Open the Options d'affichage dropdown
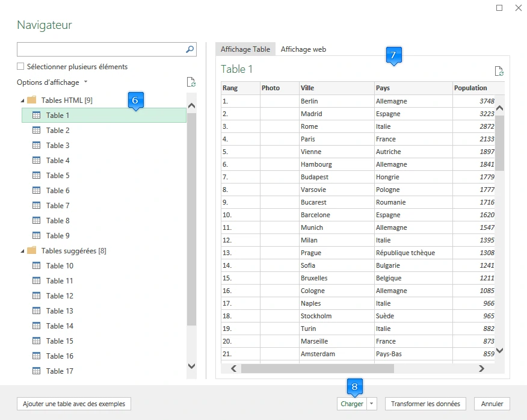 tap(52, 82)
